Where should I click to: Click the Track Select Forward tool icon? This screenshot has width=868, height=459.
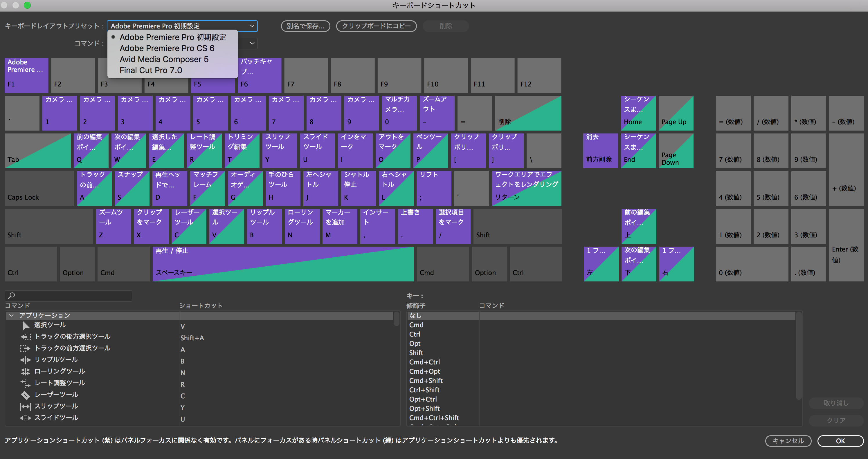(26, 348)
